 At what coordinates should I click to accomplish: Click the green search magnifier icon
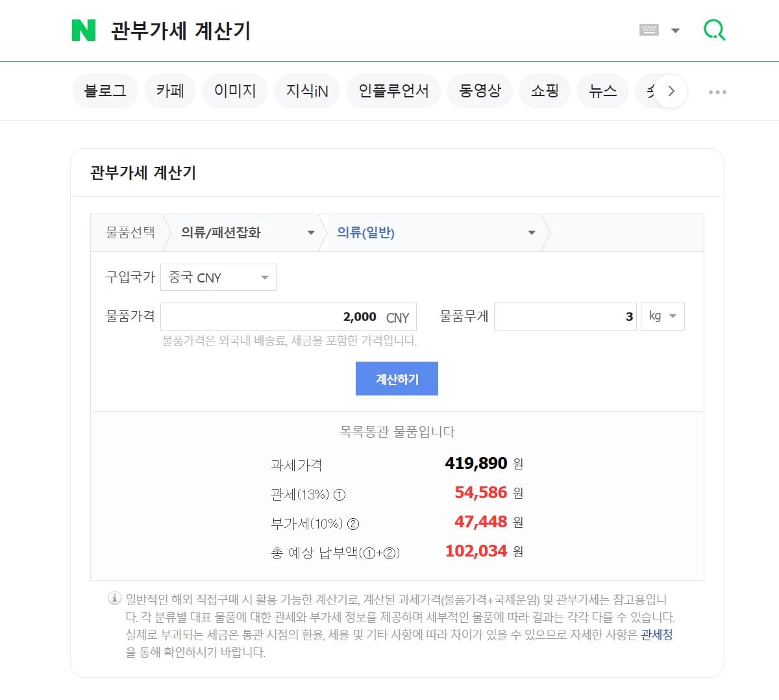[714, 30]
